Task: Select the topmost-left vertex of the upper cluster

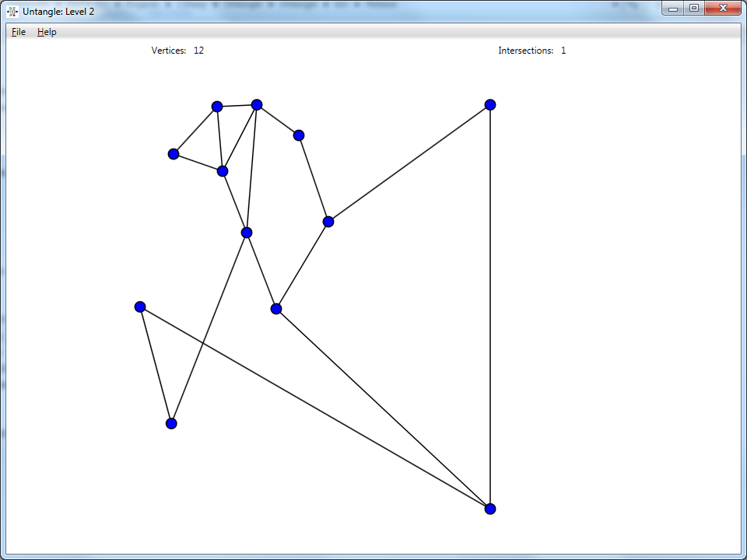Action: click(217, 106)
